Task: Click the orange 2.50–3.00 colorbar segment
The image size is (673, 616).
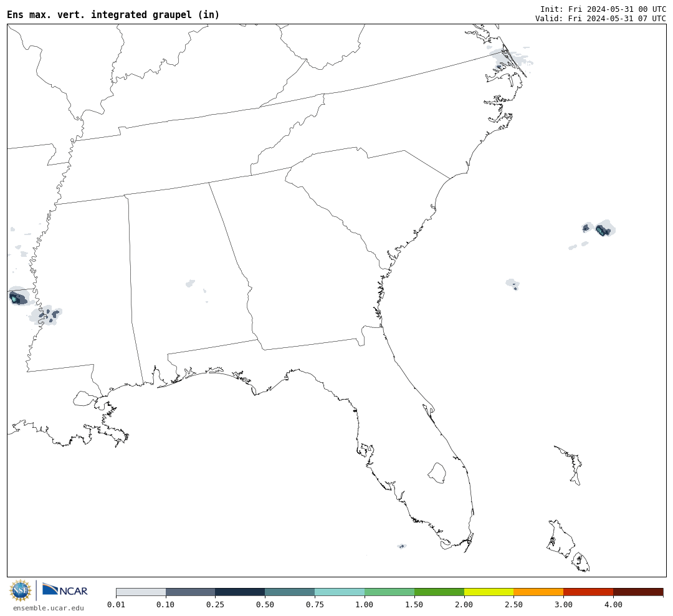Action: 538,592
